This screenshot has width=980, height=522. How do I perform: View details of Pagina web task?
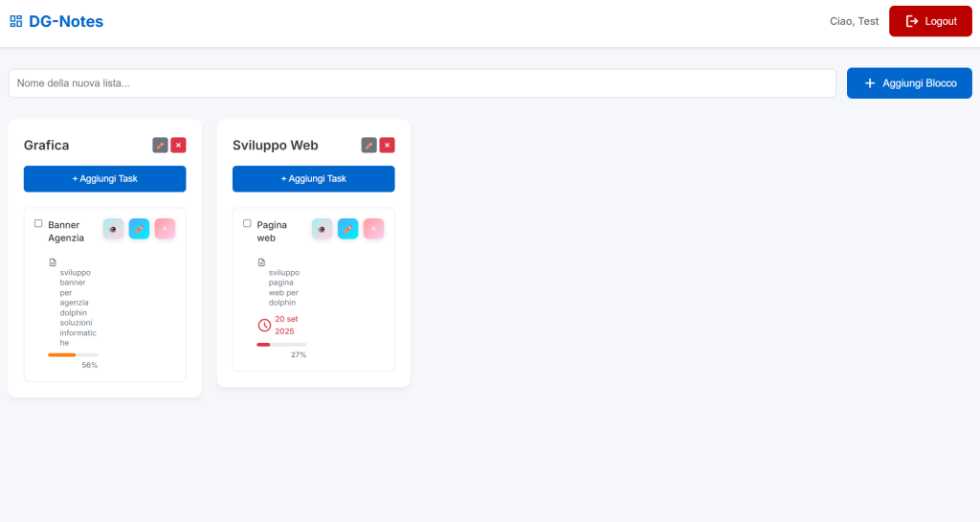[x=322, y=229]
